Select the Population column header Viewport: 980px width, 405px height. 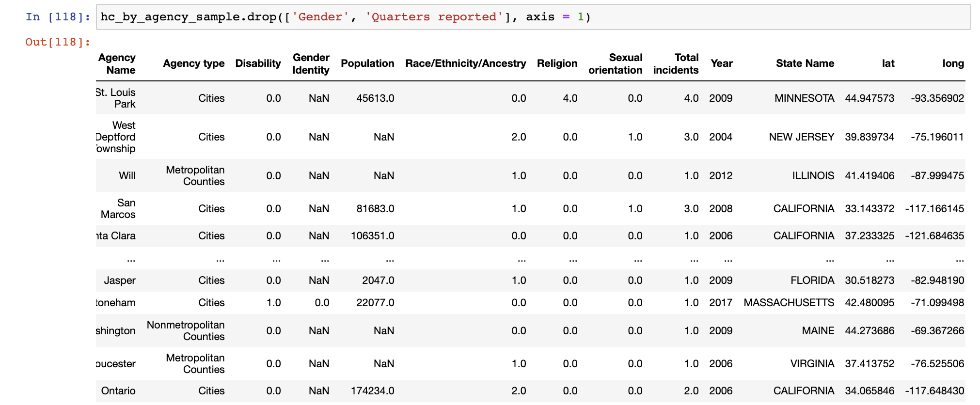[367, 63]
